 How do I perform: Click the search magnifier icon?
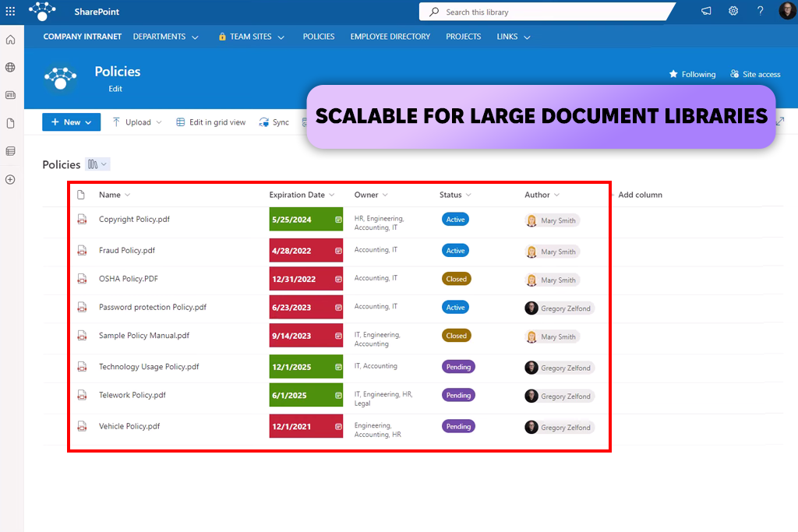434,12
